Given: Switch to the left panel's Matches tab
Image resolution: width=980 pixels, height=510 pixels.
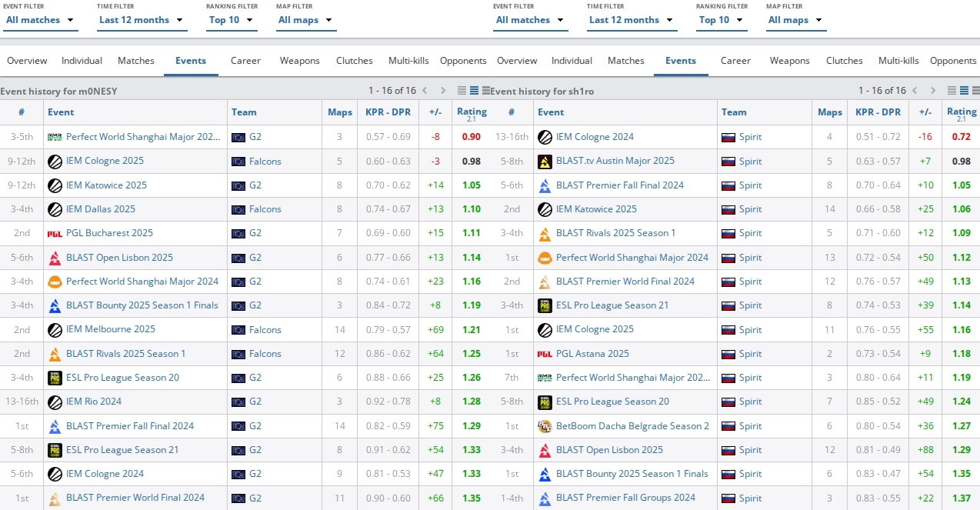Looking at the screenshot, I should tap(136, 61).
